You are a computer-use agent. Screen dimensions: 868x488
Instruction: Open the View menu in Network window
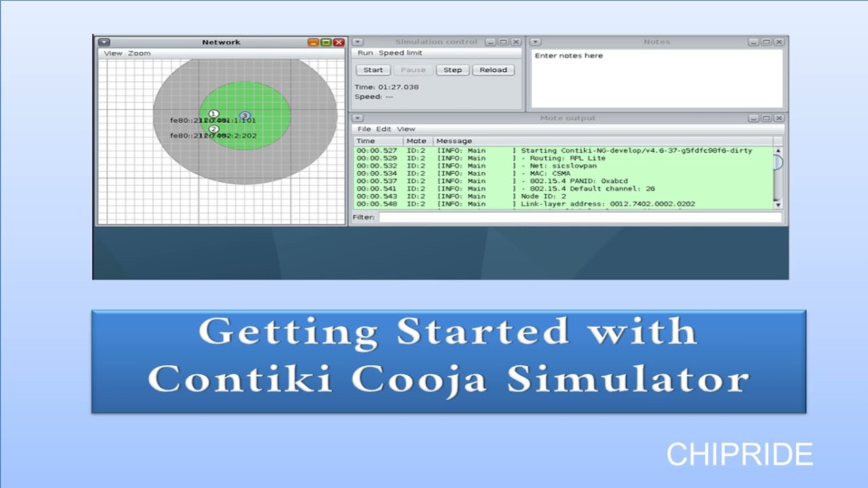point(113,53)
